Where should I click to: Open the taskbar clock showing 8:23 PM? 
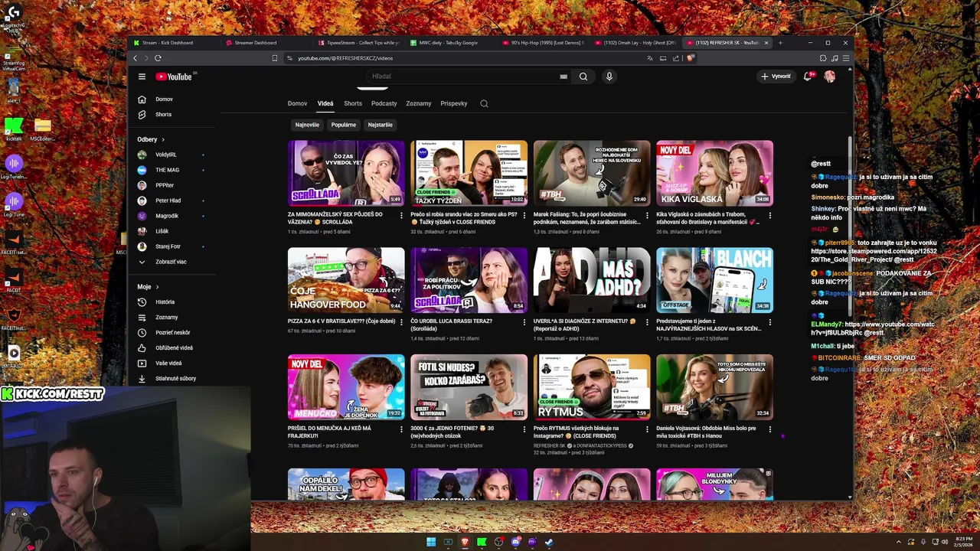pos(962,542)
